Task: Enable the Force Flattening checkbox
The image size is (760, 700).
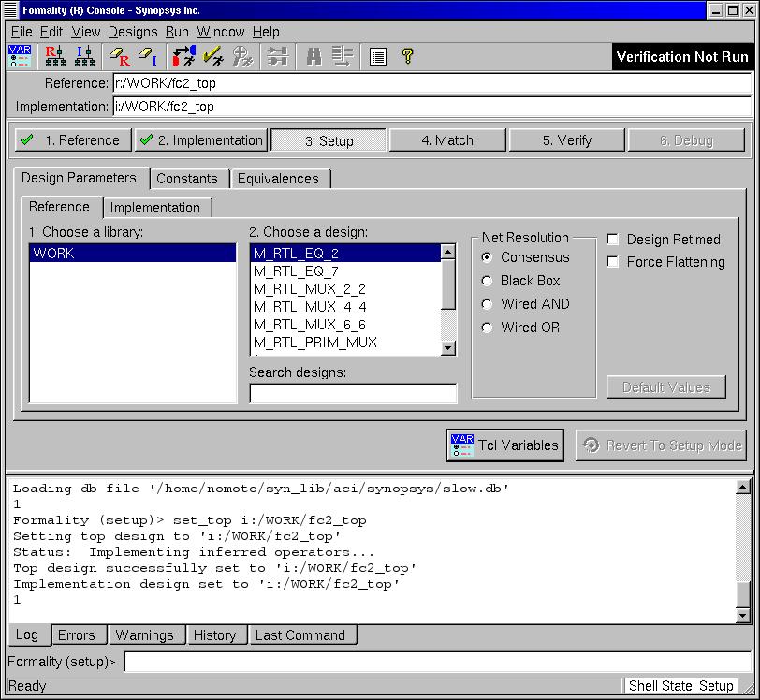Action: coord(613,262)
